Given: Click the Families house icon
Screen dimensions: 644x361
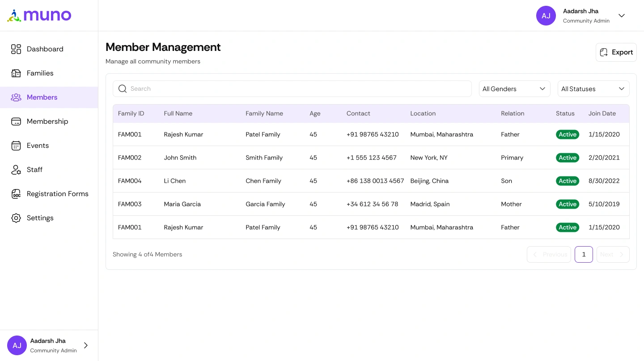Looking at the screenshot, I should point(16,73).
